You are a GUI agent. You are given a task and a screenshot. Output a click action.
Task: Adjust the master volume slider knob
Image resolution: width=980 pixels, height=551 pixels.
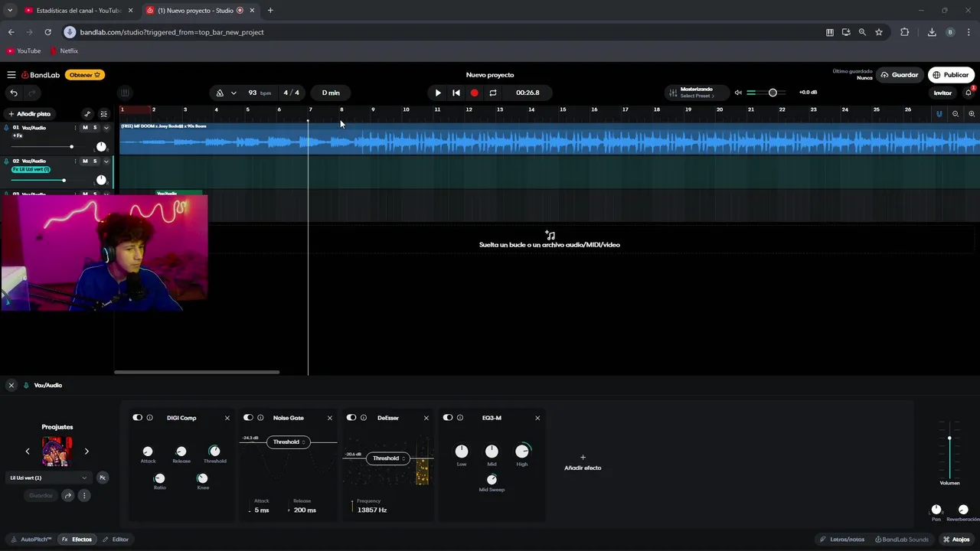(773, 93)
